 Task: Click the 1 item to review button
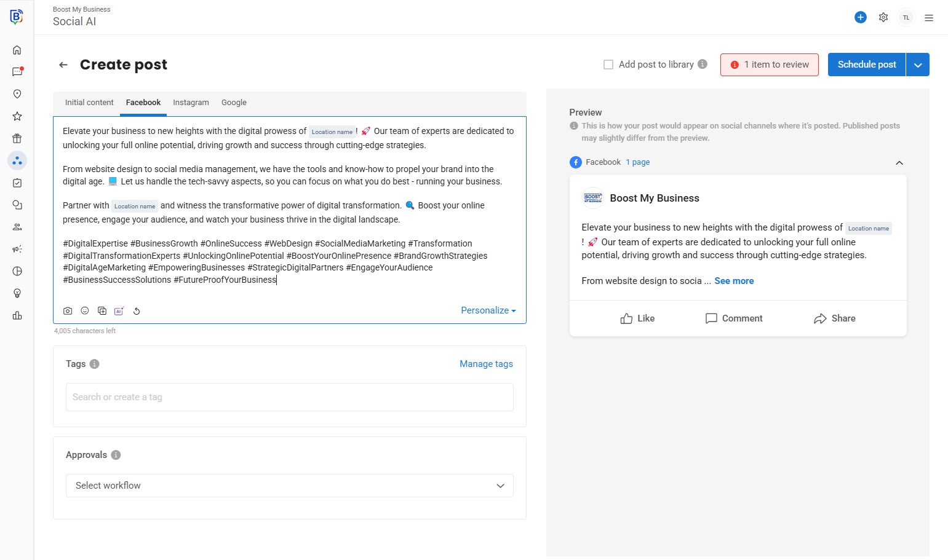click(769, 65)
